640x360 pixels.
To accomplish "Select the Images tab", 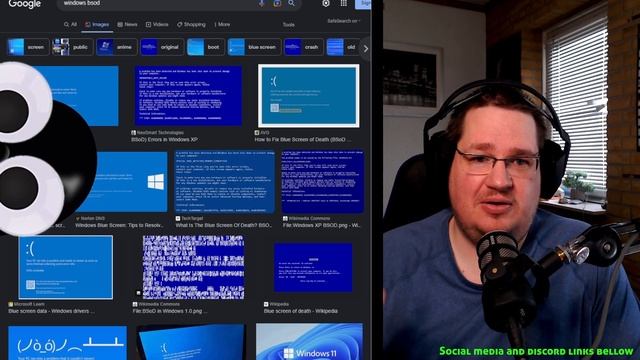I will point(97,24).
